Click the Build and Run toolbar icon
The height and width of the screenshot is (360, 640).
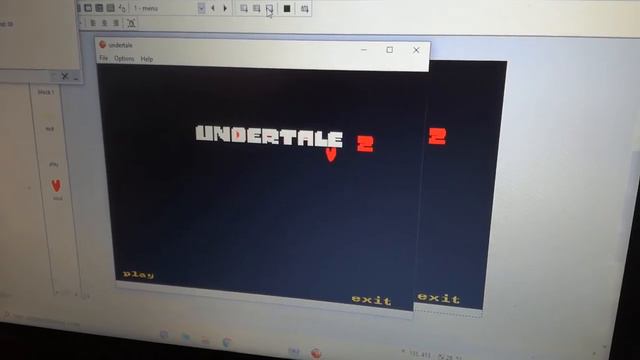[304, 9]
